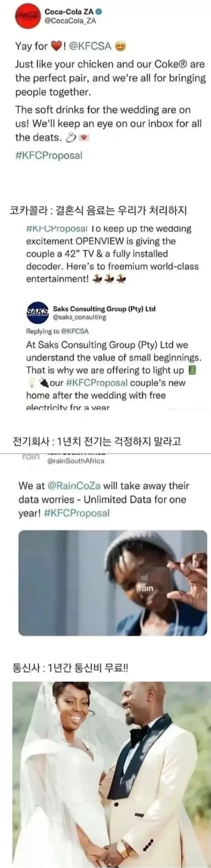The width and height of the screenshot is (211, 868).
Task: Open the #KFCProposal hashtag under Coca-Cola tweet
Action: (x=49, y=156)
